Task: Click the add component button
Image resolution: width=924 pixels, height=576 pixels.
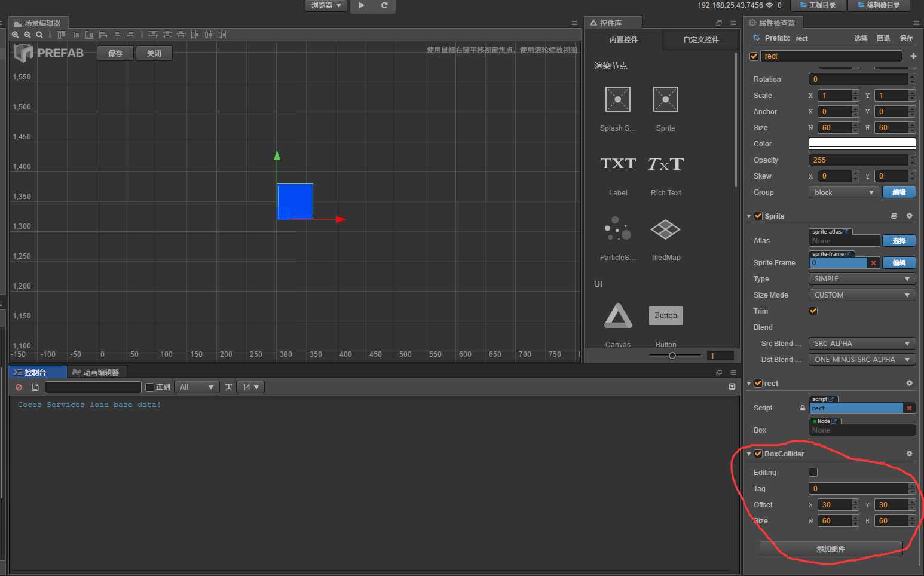Action: pyautogui.click(x=831, y=549)
